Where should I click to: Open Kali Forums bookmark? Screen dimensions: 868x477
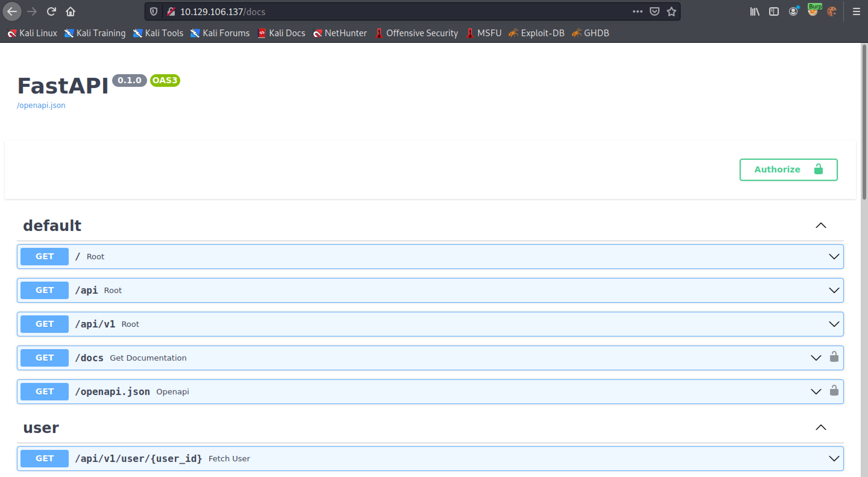220,33
